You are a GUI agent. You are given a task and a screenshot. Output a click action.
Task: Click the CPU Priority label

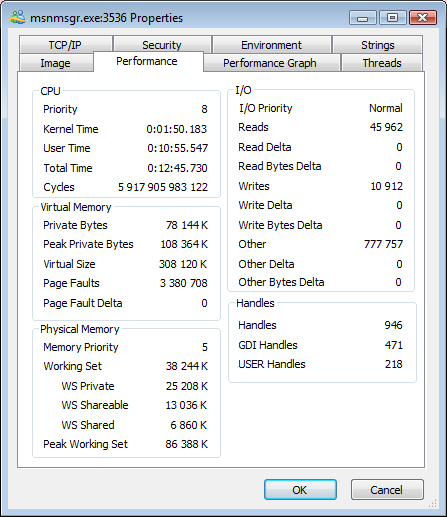point(60,109)
